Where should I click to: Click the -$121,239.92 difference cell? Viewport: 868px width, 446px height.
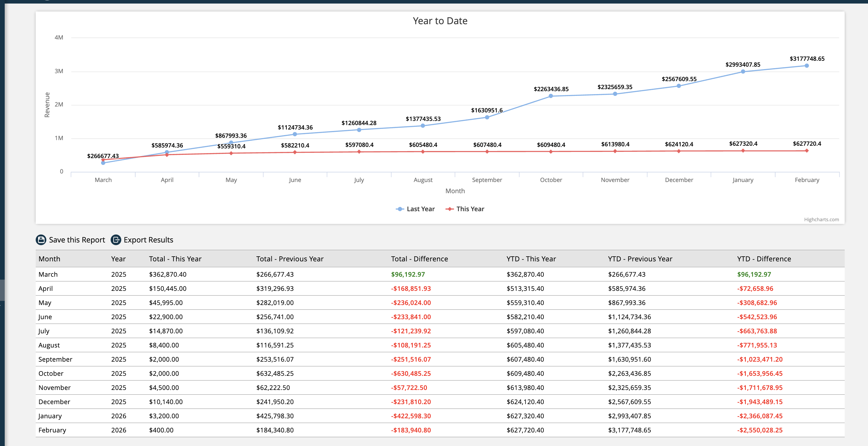coord(411,331)
